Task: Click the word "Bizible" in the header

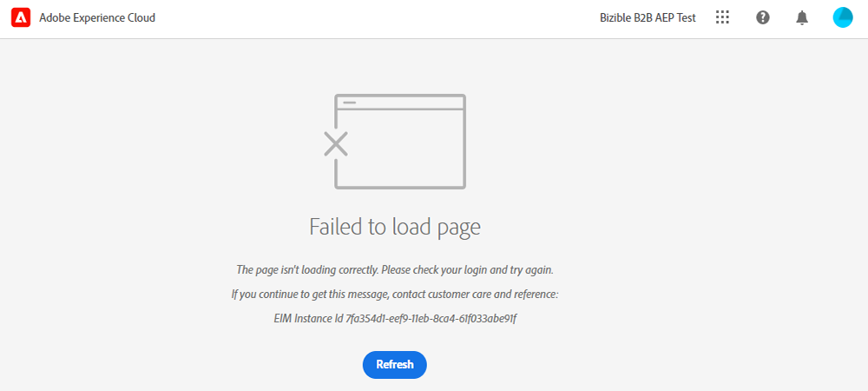Action: pos(619,17)
